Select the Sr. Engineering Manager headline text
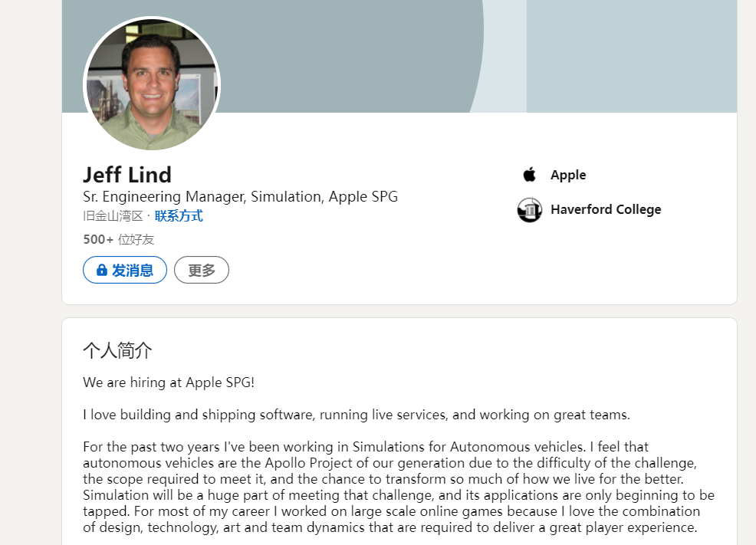This screenshot has width=756, height=545. pos(240,196)
